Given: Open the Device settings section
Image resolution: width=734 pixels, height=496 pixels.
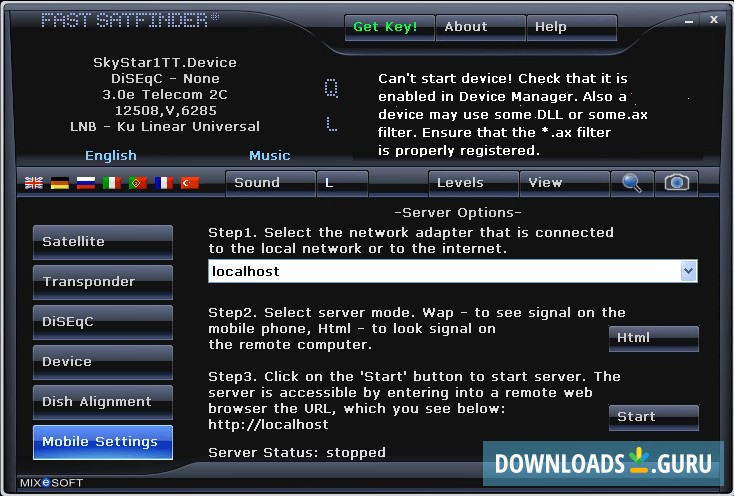Looking at the screenshot, I should click(x=103, y=362).
